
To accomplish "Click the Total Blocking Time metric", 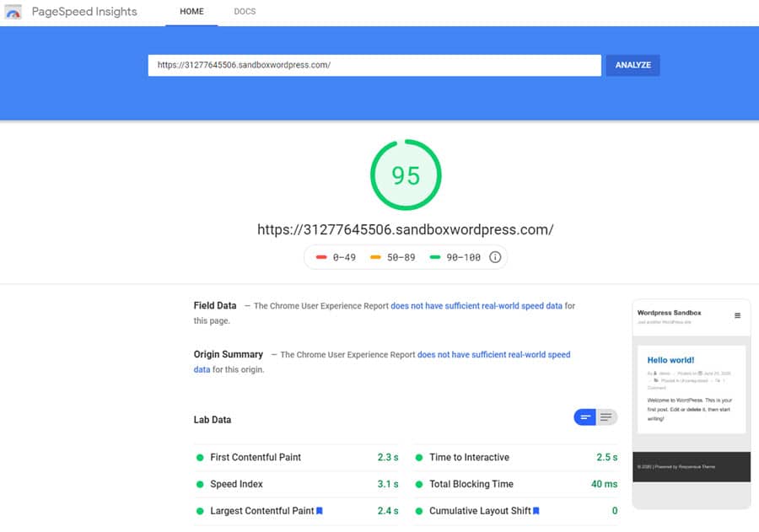I will pos(516,484).
